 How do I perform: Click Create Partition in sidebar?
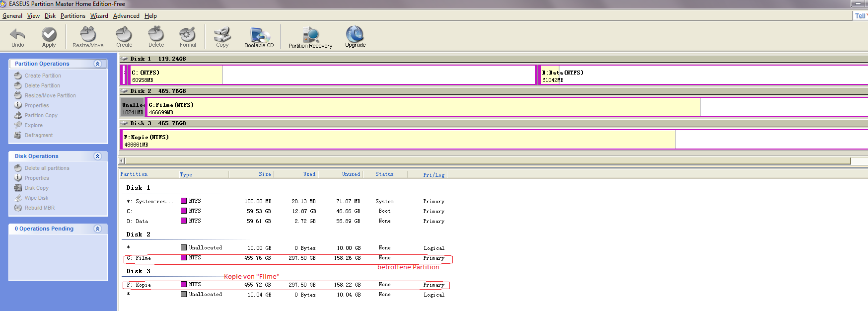43,76
